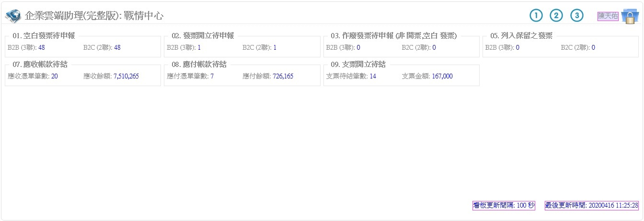Select the 09. 支票開立待結 panel title
Screen dimensions: 644x221
[358, 65]
